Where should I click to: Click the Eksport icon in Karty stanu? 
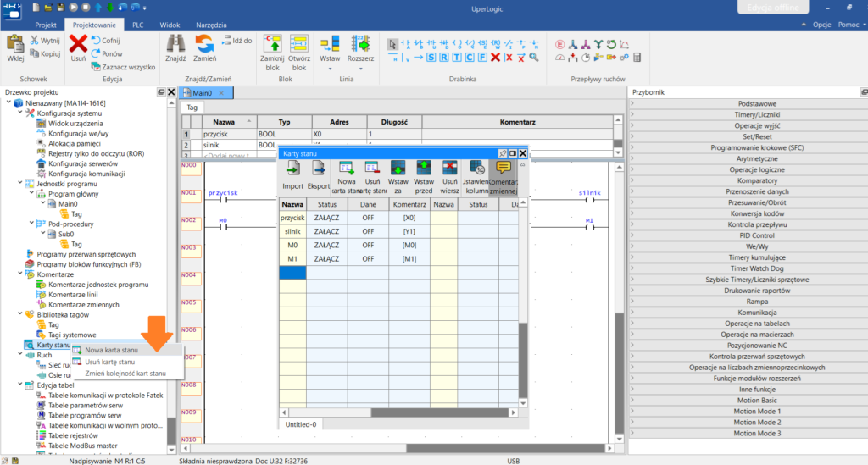click(319, 169)
